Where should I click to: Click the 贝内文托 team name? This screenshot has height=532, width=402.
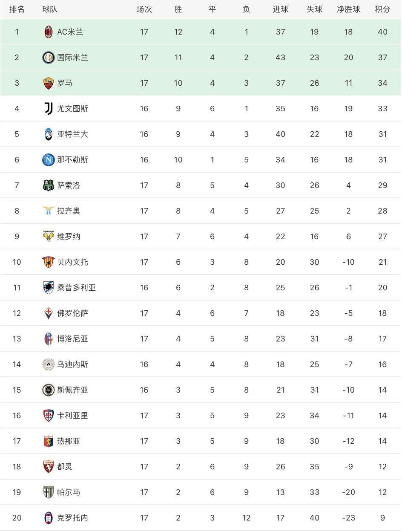pyautogui.click(x=73, y=262)
